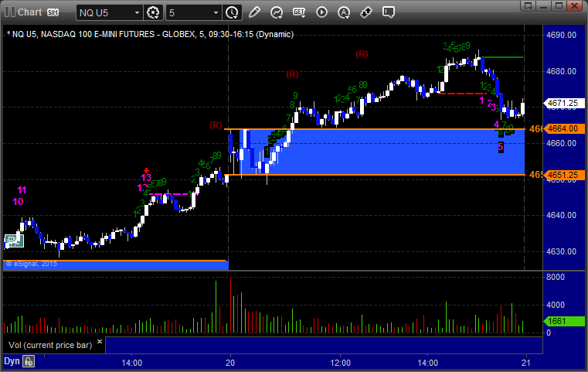Image resolution: width=588 pixels, height=372 pixels.
Task: Click the green 1661 volume tag
Action: click(563, 321)
